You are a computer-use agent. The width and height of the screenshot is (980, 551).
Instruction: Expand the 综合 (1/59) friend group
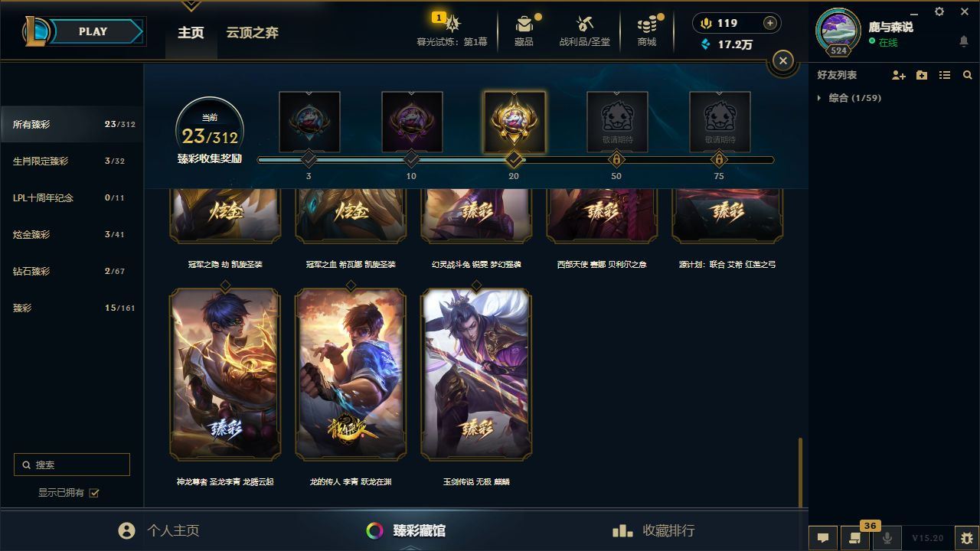point(849,98)
